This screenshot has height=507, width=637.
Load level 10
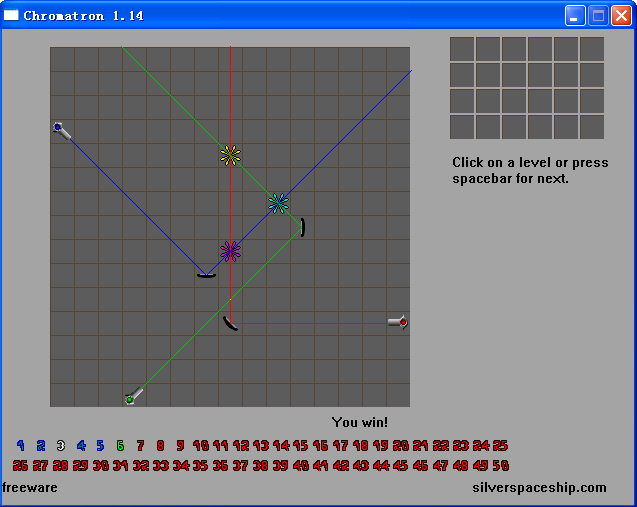point(201,446)
